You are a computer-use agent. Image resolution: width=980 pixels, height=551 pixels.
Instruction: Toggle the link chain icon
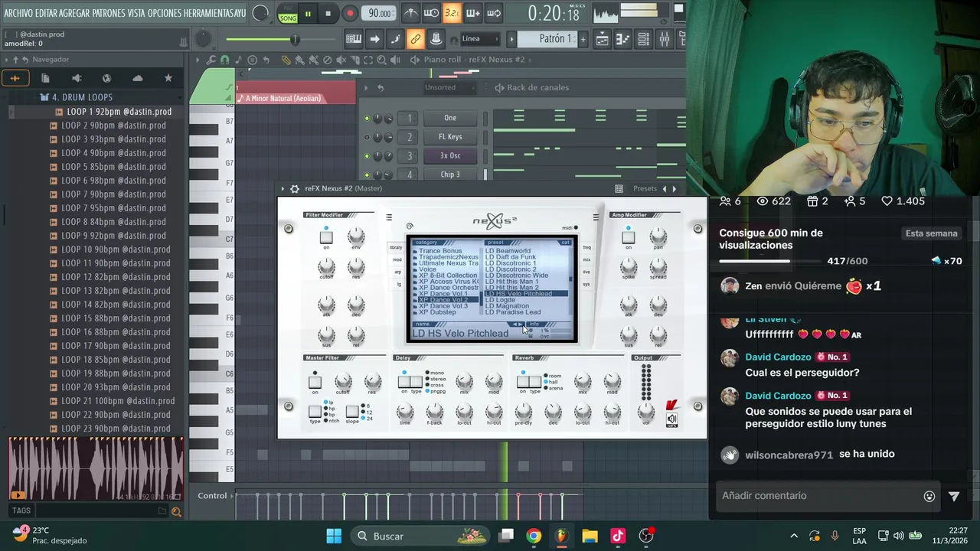[416, 39]
